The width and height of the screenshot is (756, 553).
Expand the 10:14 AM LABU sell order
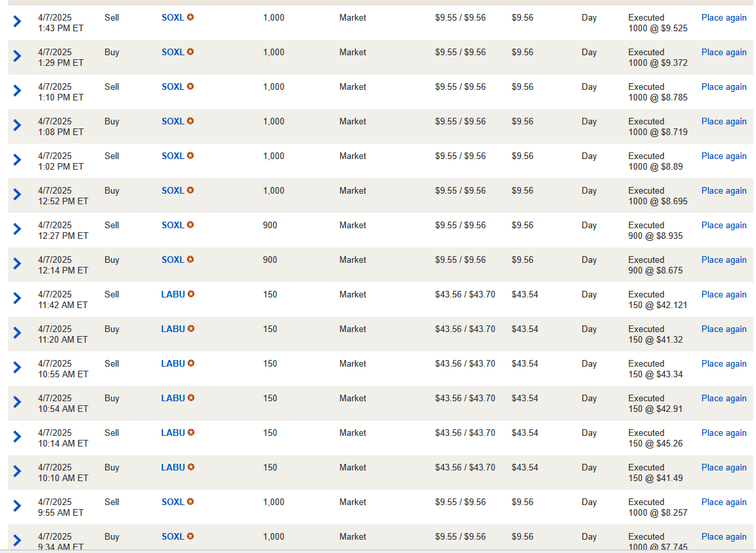17,437
